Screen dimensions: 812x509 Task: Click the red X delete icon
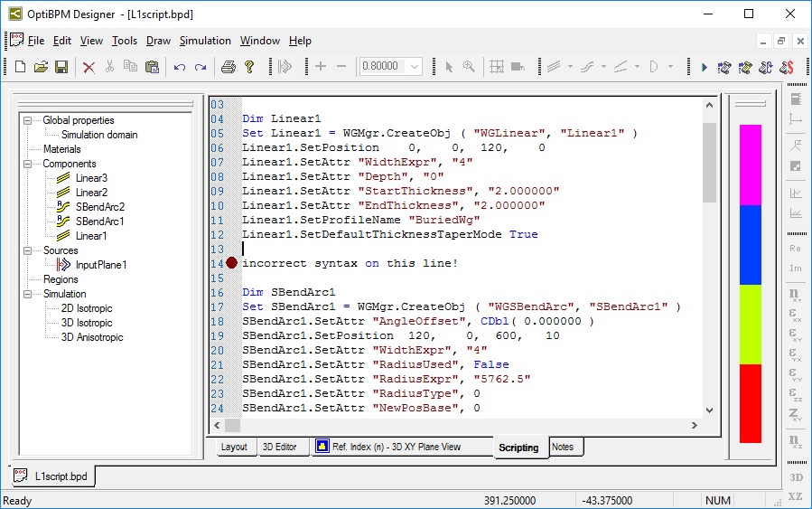click(x=89, y=68)
